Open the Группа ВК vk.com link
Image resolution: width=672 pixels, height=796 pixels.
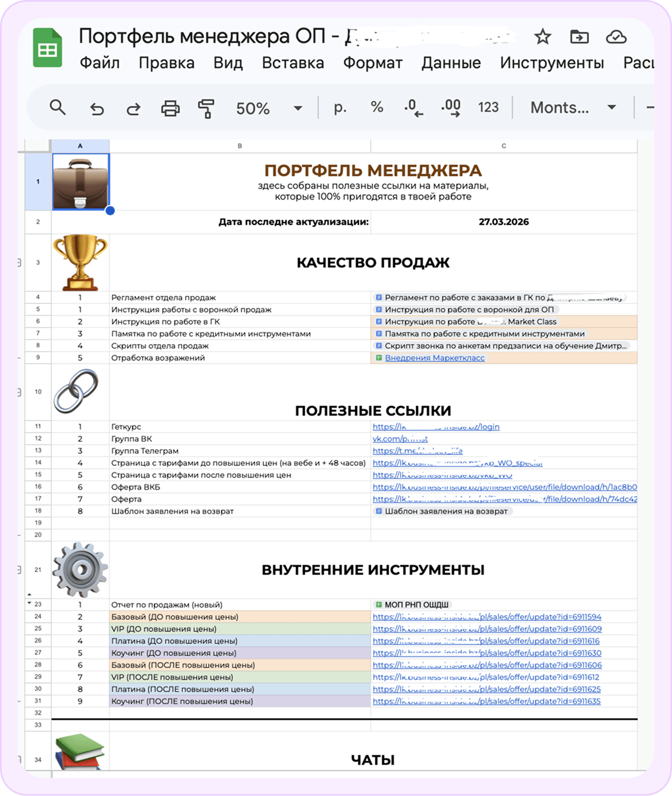coord(400,439)
